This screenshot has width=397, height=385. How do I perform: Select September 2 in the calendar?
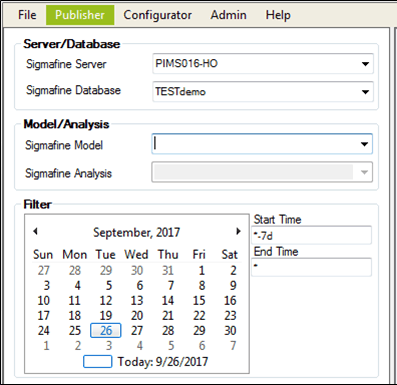click(233, 270)
